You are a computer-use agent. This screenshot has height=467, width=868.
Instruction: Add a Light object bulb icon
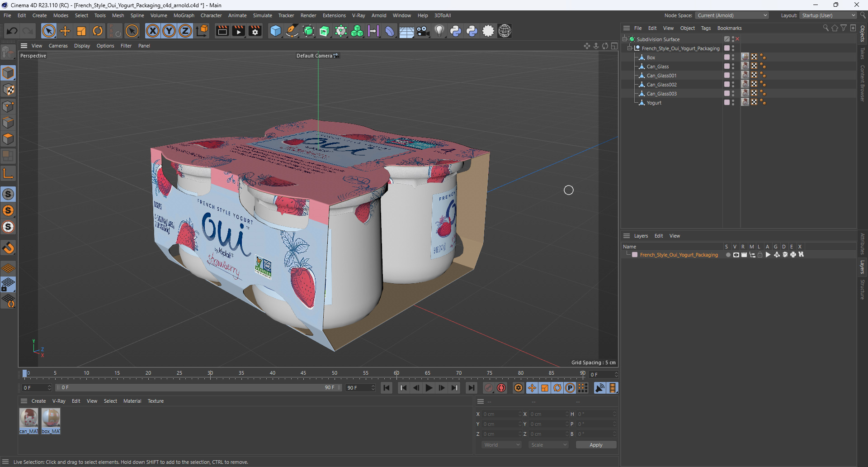[439, 31]
